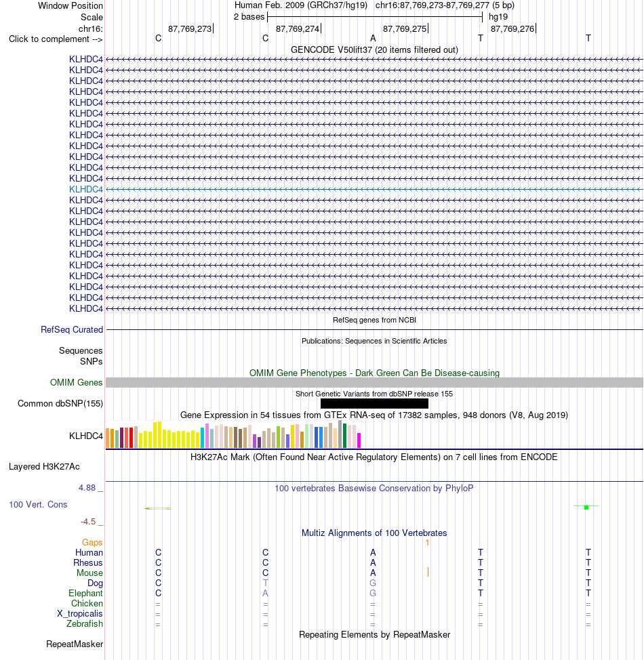Select the light-blue highlighted KLHDC4 transcript label
This screenshot has width=644, height=660.
86,190
